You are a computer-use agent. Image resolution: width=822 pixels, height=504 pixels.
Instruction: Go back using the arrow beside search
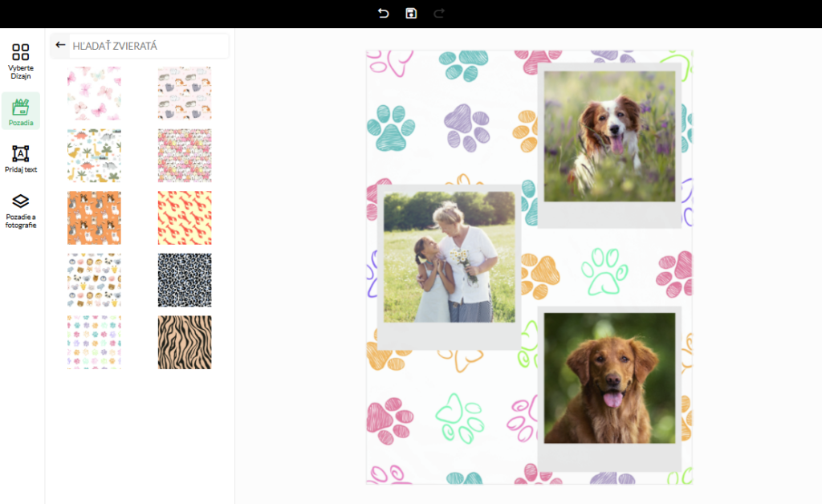(x=61, y=45)
